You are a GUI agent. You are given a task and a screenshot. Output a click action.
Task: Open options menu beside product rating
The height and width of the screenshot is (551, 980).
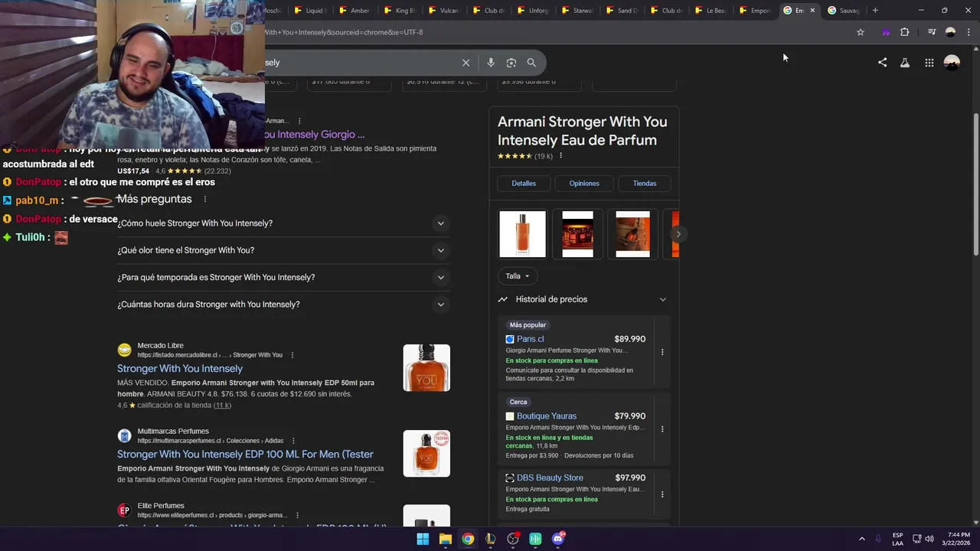point(560,156)
